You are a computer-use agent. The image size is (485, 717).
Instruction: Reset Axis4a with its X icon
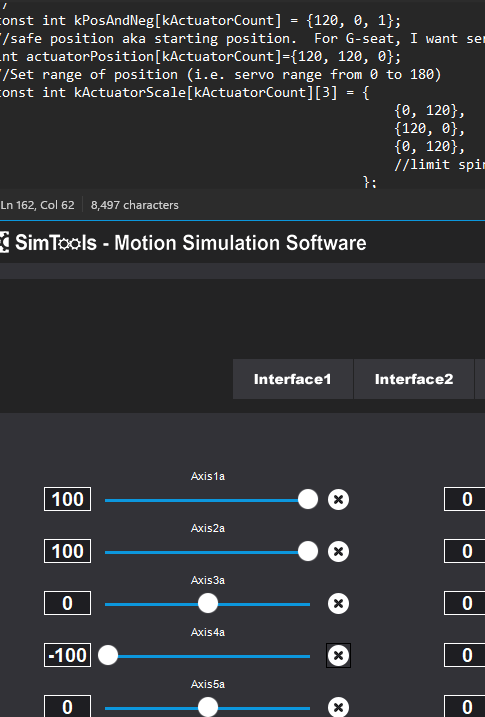tap(338, 655)
